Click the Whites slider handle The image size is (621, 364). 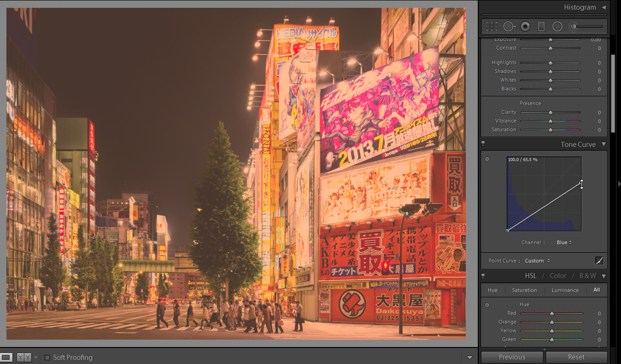[550, 80]
